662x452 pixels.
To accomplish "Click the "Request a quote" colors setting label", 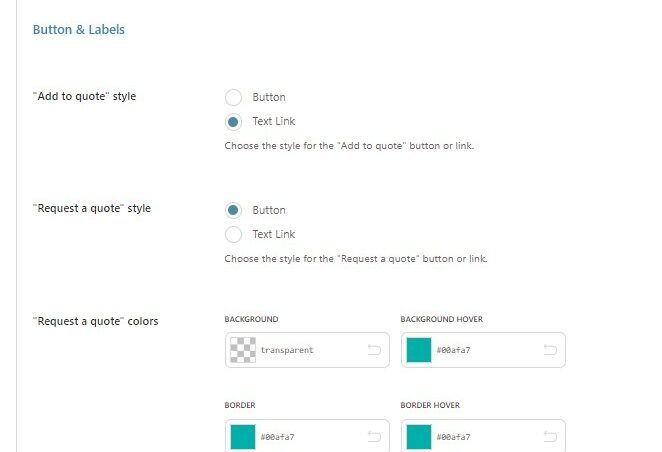I will click(x=95, y=321).
